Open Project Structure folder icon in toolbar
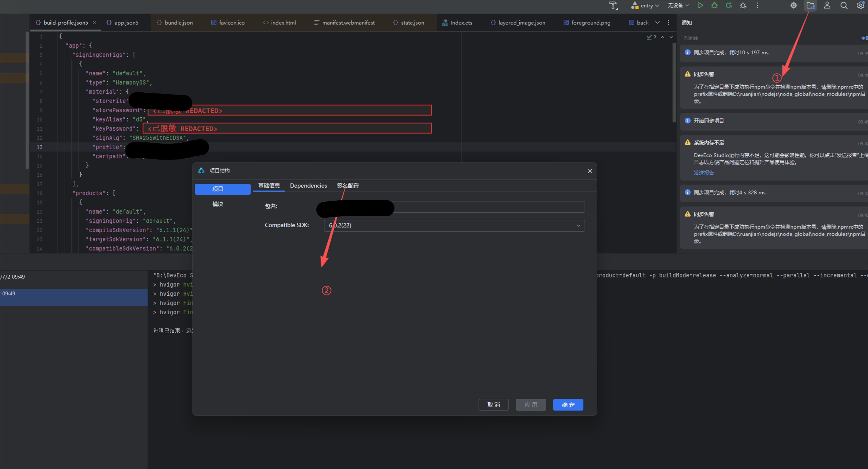Viewport: 868px width, 469px height. pyautogui.click(x=810, y=5)
